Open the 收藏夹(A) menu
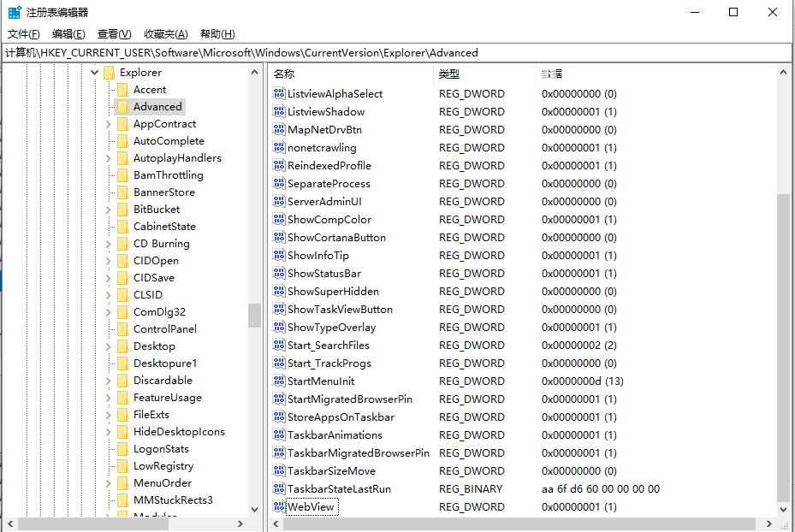The width and height of the screenshot is (795, 532). tap(166, 34)
